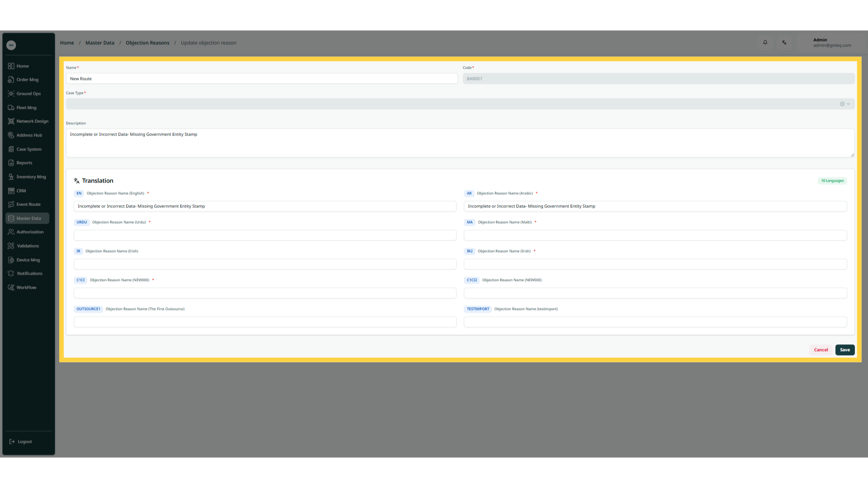The height and width of the screenshot is (488, 868).
Task: Grab the Description textarea resize handle
Action: (x=852, y=155)
